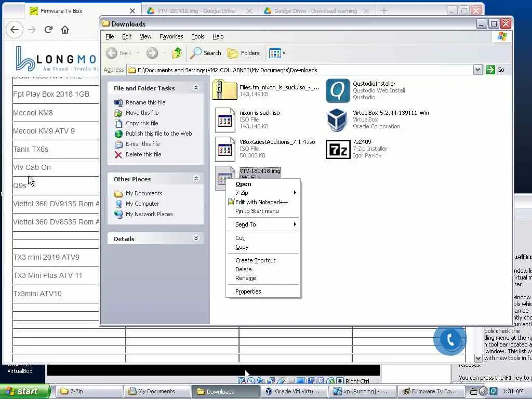Open My Network Places link
Image resolution: width=532 pixels, height=399 pixels.
149,214
